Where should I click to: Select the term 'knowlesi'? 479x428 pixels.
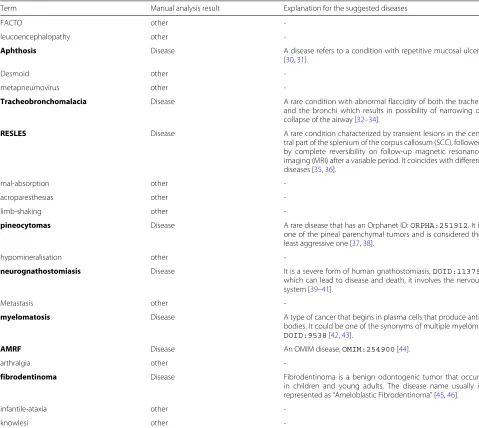14,423
